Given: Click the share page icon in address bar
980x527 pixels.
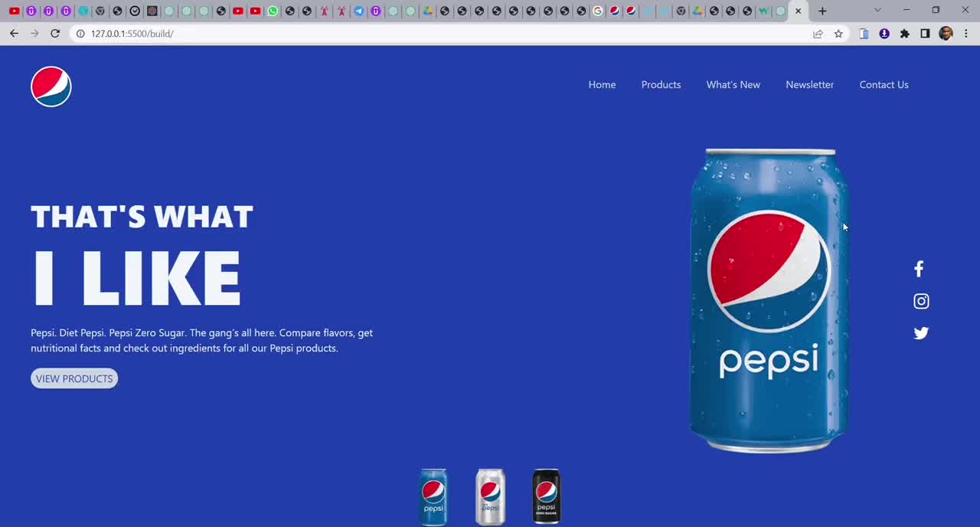Looking at the screenshot, I should pos(818,34).
